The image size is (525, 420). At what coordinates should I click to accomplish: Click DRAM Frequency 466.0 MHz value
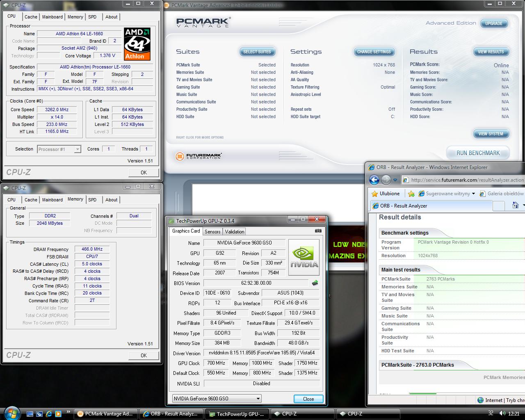coord(92,249)
